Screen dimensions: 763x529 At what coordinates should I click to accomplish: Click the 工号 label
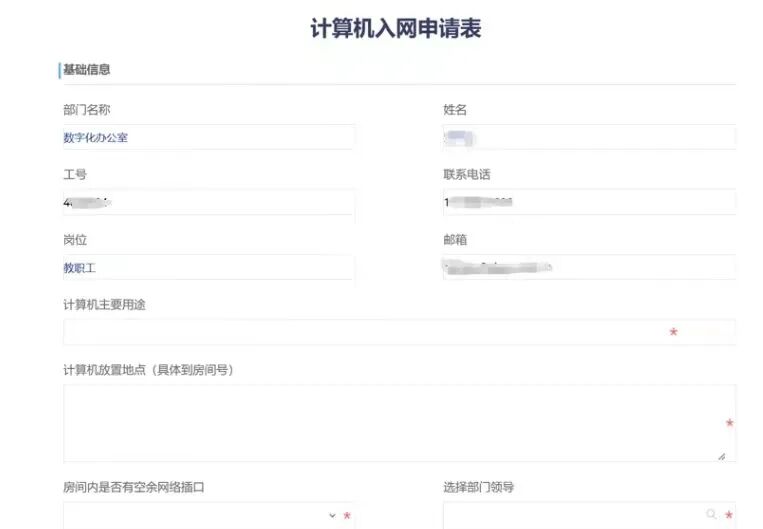click(x=75, y=174)
